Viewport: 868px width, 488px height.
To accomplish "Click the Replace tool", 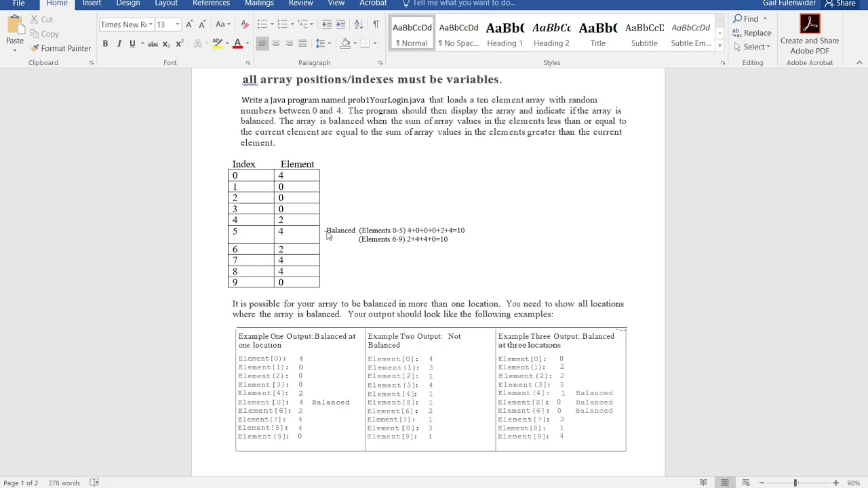I will pyautogui.click(x=751, y=33).
